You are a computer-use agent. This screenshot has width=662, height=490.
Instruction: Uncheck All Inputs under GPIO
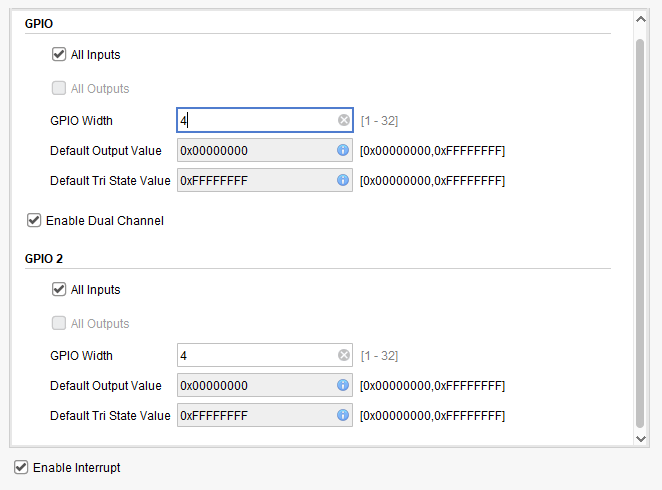coord(59,54)
